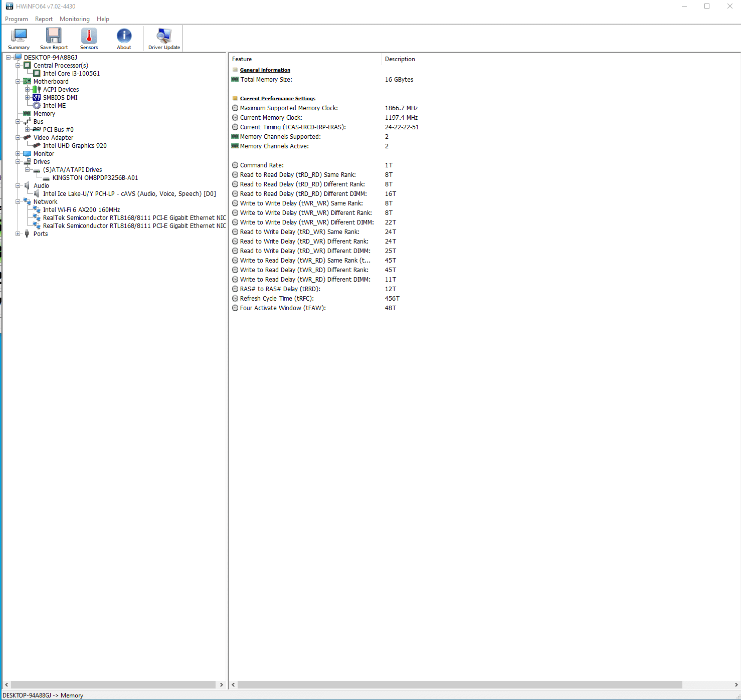Viewport: 741px width, 700px height.
Task: Expand the Ports branch
Action: 18,234
